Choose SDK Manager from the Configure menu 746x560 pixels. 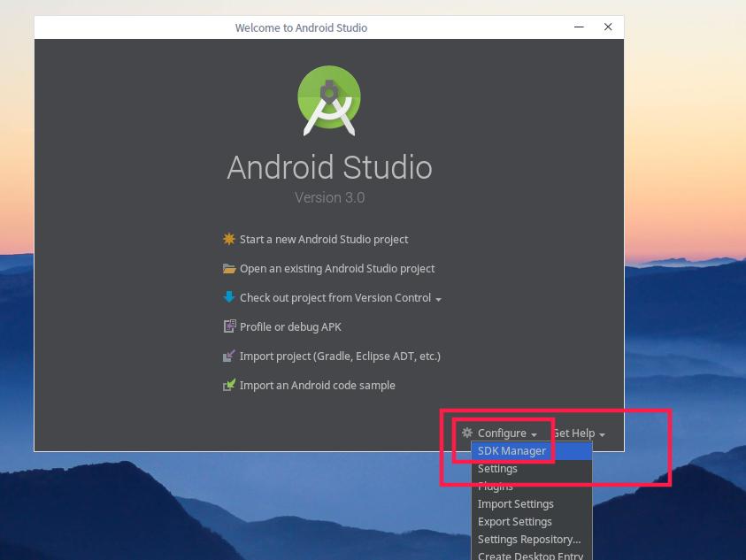tap(532, 451)
